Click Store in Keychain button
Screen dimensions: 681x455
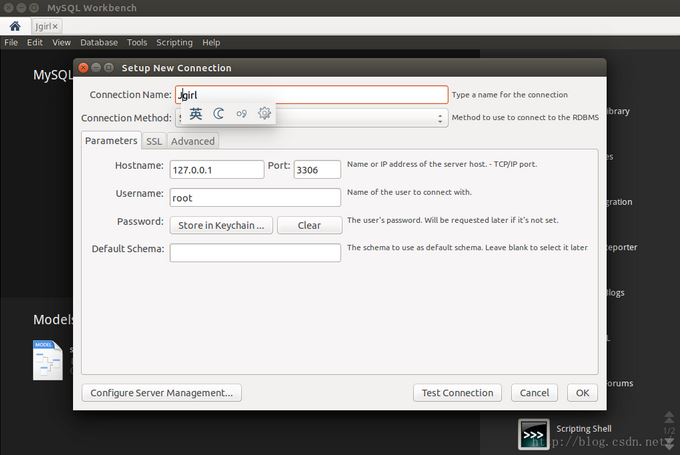(221, 225)
